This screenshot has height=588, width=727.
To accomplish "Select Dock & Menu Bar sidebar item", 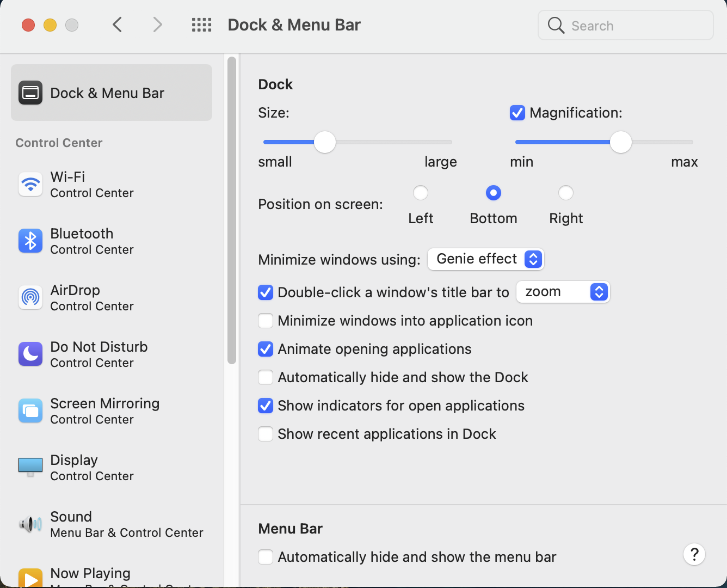I will coord(112,93).
